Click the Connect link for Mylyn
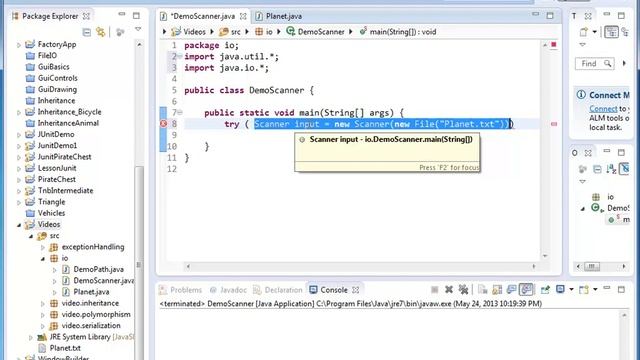Viewport: 640px width, 360px height. click(x=603, y=109)
